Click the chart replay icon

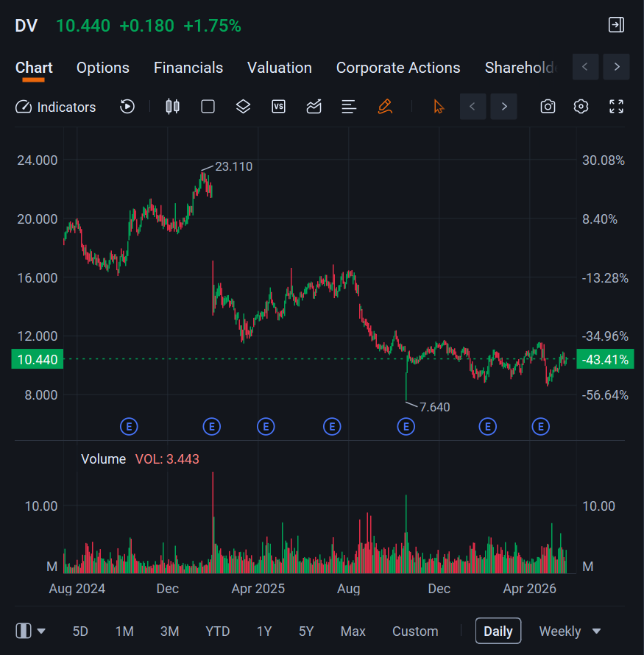click(127, 107)
